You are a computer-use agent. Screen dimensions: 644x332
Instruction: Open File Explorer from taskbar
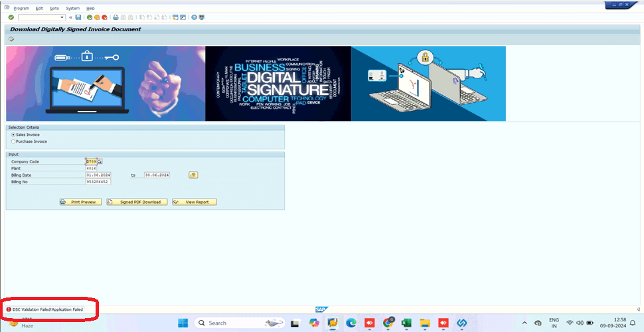tap(425, 323)
